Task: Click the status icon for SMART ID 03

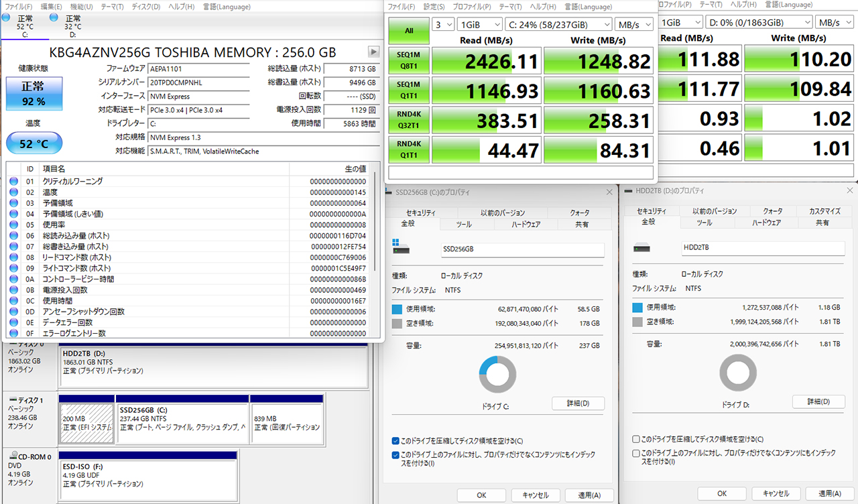Action: (x=14, y=203)
